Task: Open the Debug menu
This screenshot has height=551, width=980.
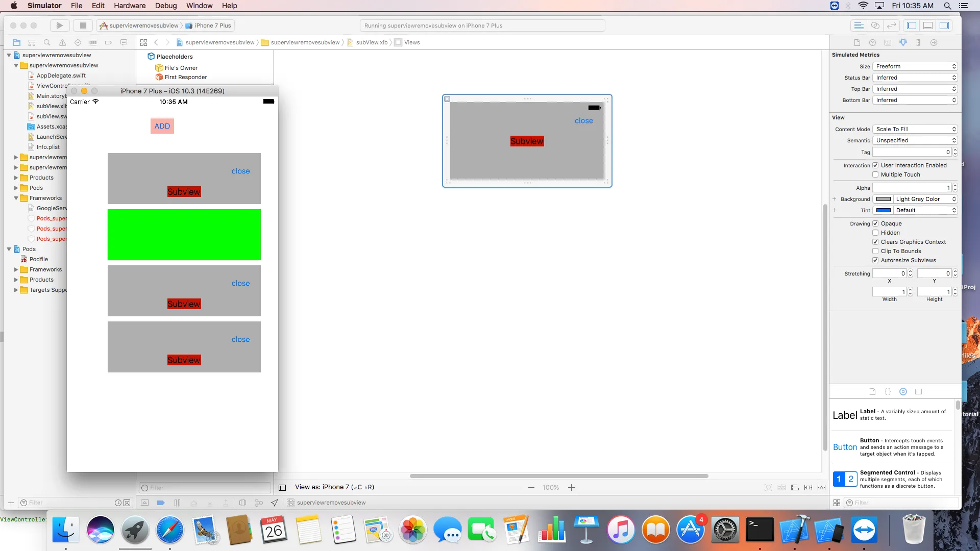Action: (x=166, y=6)
